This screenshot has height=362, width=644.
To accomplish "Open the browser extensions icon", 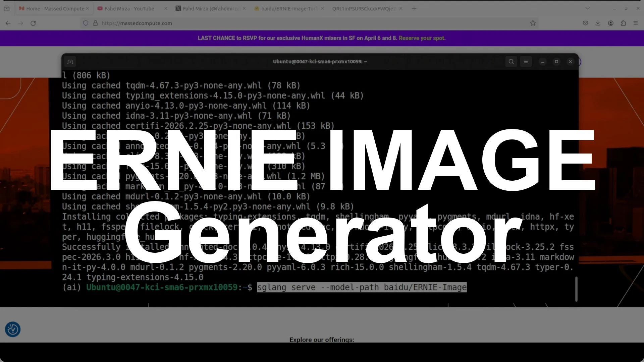I will [x=623, y=23].
